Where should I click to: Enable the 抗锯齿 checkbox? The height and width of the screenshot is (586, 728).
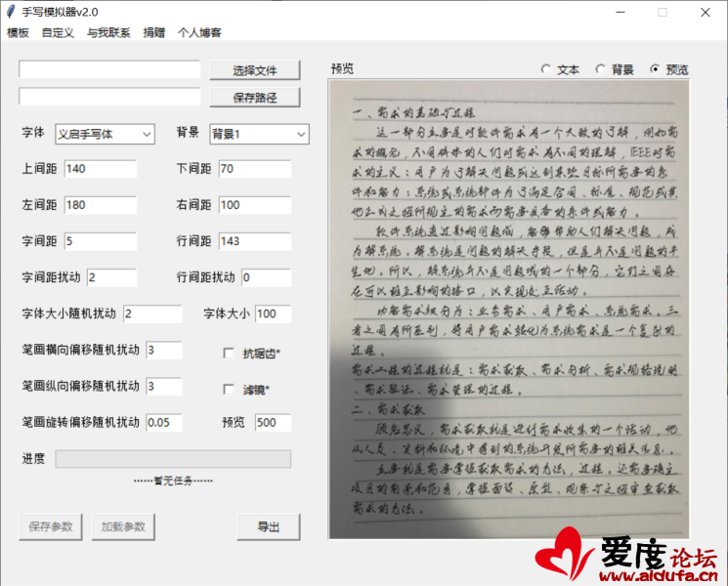(x=229, y=354)
